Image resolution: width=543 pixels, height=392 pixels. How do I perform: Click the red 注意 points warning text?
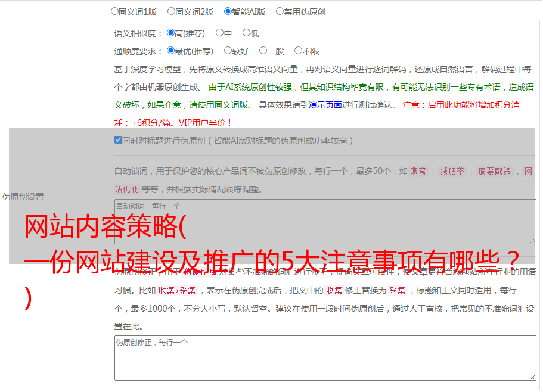[x=317, y=114]
